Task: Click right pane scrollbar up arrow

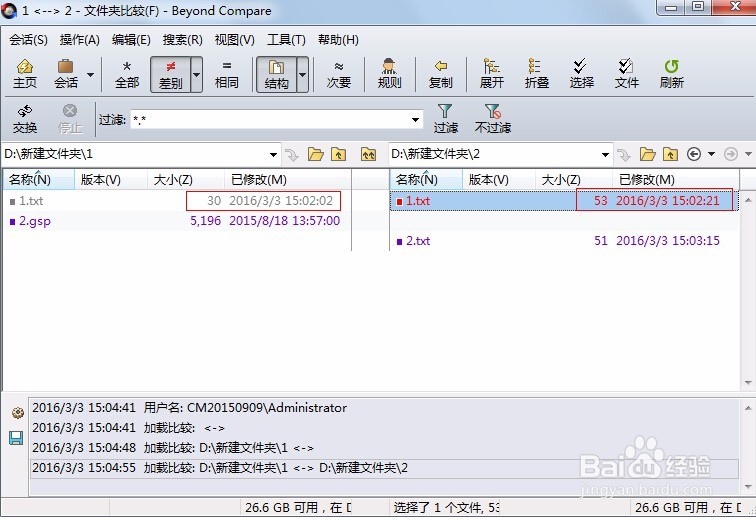Action: (x=748, y=199)
